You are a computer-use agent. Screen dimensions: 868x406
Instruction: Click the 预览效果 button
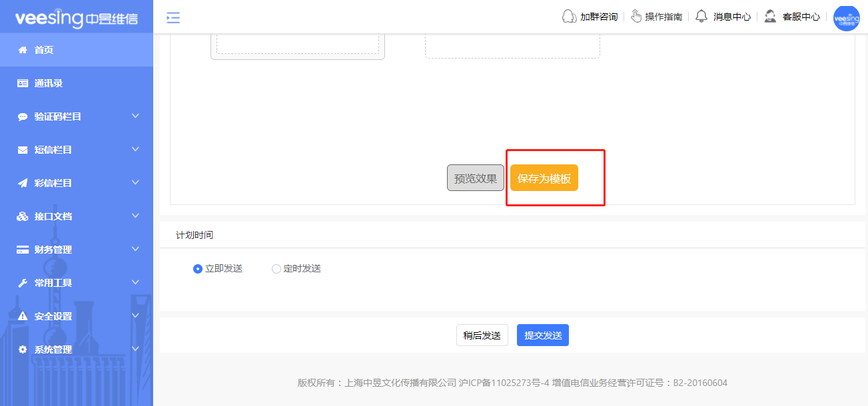coord(475,178)
